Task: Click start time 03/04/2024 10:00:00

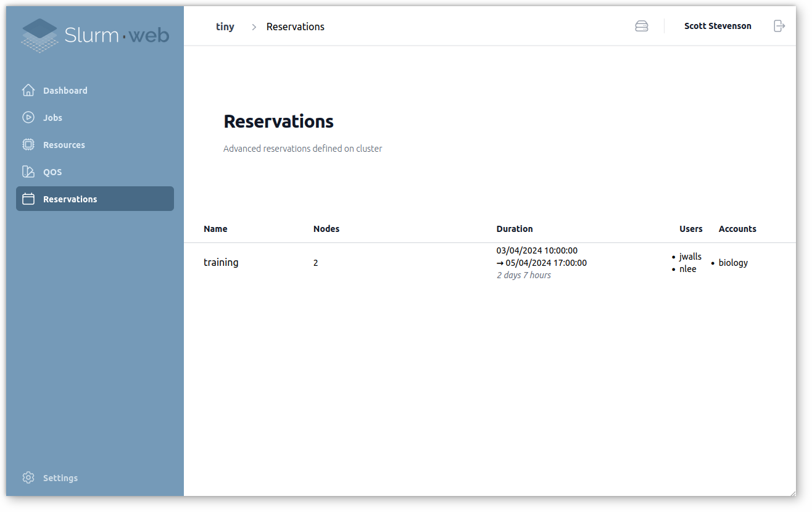Action: click(537, 250)
